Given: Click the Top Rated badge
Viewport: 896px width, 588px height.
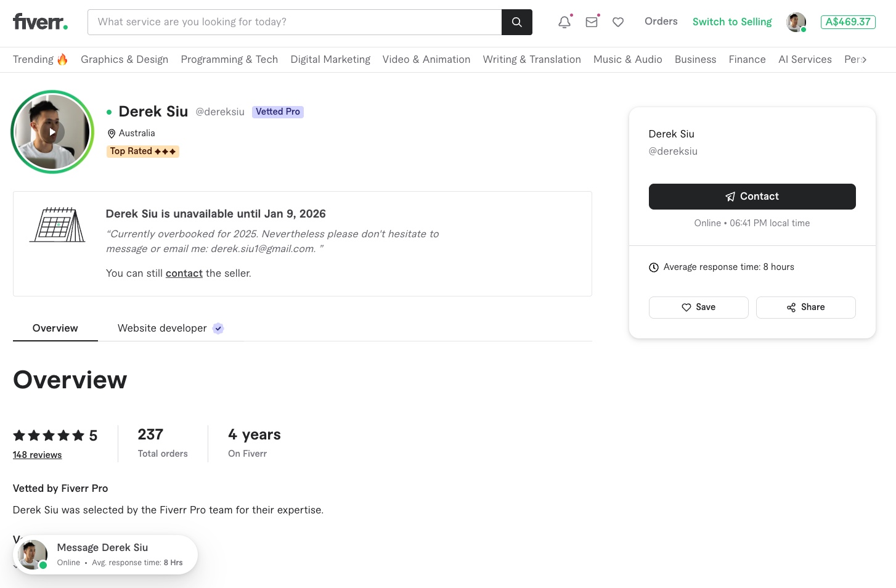Looking at the screenshot, I should click(x=144, y=151).
